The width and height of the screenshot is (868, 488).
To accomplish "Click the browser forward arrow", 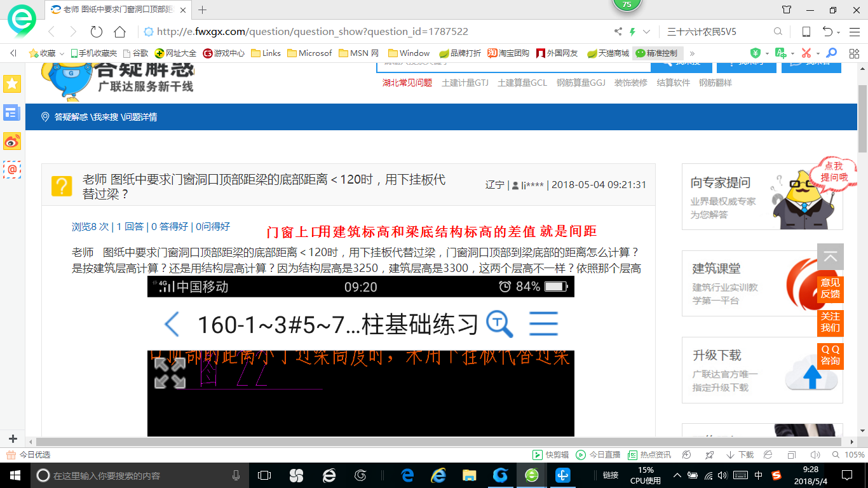I will click(73, 32).
